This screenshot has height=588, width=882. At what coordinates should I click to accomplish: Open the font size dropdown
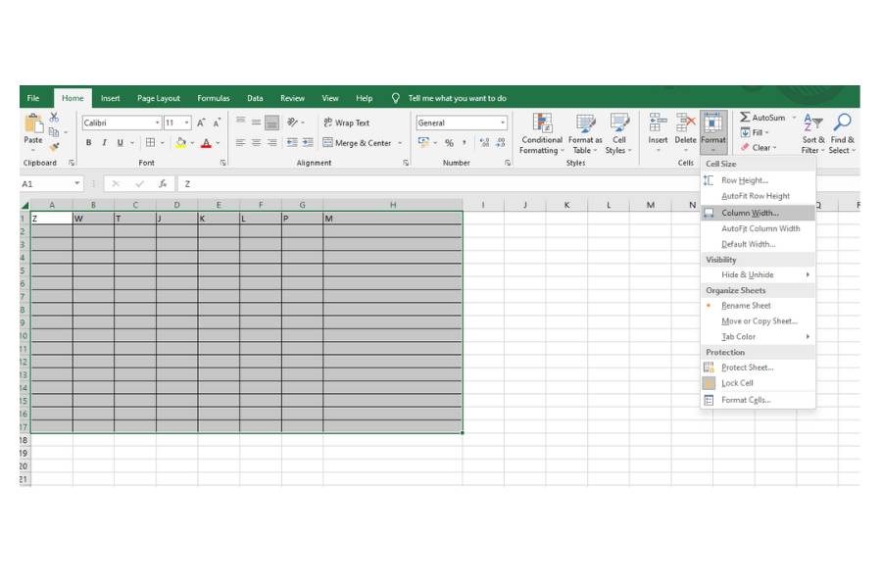(x=187, y=122)
